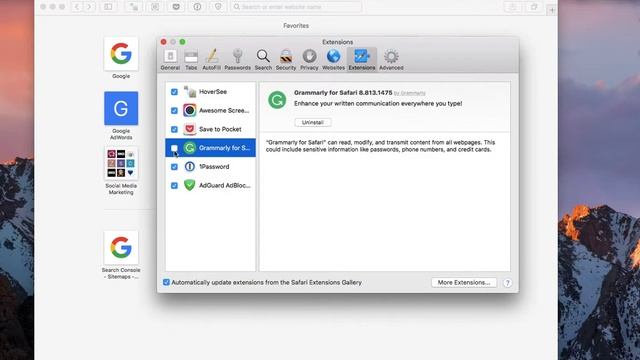The height and width of the screenshot is (360, 640).
Task: Disable the Save to Pocket checkbox
Action: coord(174,129)
